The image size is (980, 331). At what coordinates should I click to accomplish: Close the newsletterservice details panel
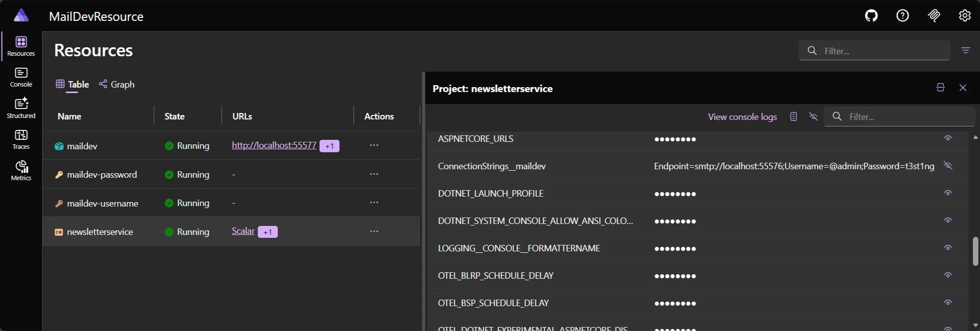click(963, 88)
